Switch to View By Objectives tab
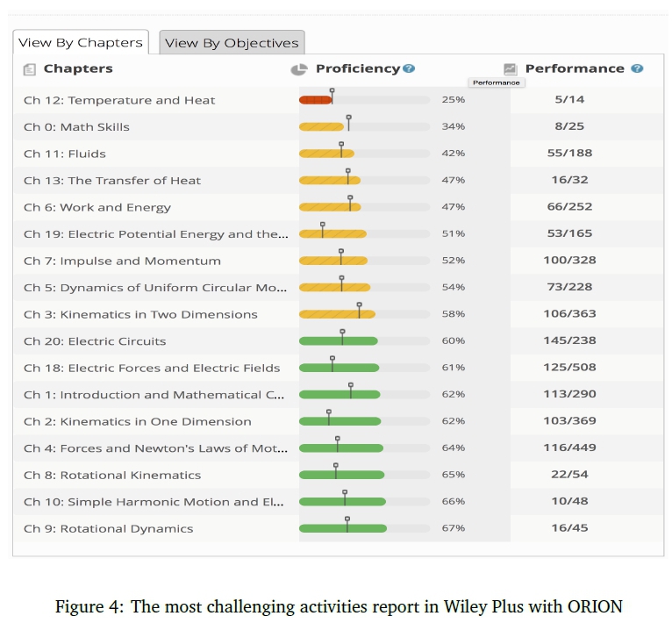Viewport: 672px width, 623px height. (232, 42)
